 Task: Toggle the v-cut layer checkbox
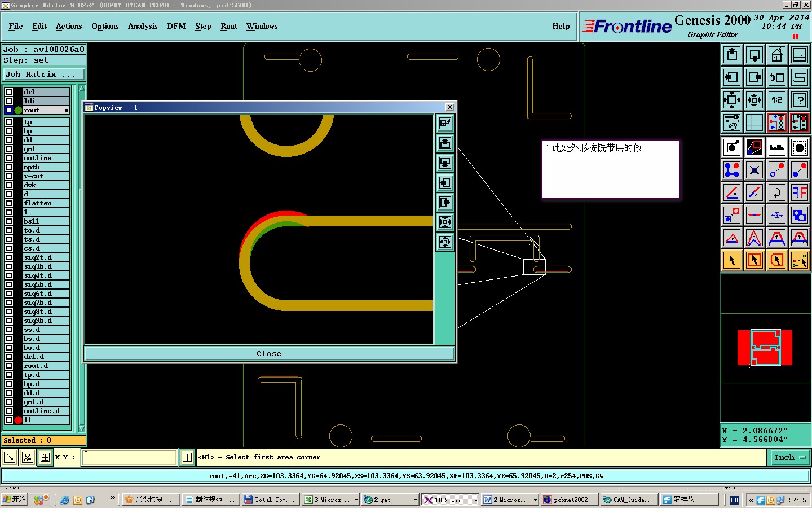pyautogui.click(x=9, y=176)
